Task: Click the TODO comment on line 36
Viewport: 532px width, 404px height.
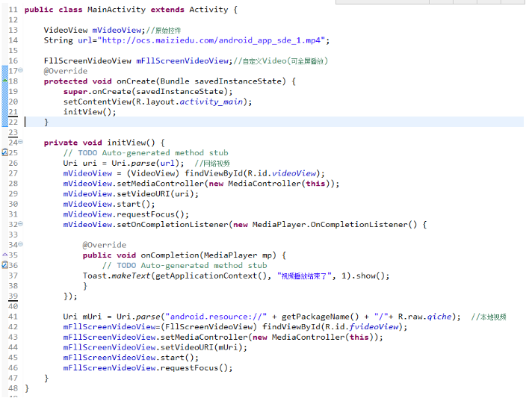Action: coord(185,266)
